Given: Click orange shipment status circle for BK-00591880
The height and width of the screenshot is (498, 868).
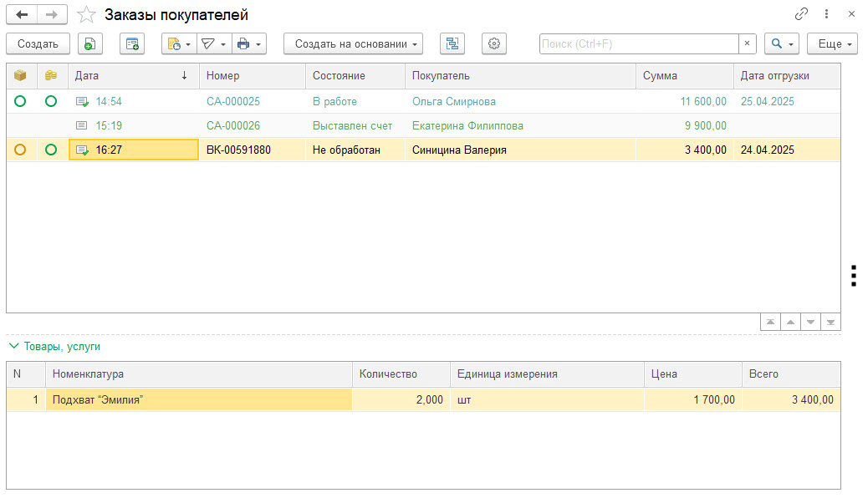Looking at the screenshot, I should [x=20, y=150].
